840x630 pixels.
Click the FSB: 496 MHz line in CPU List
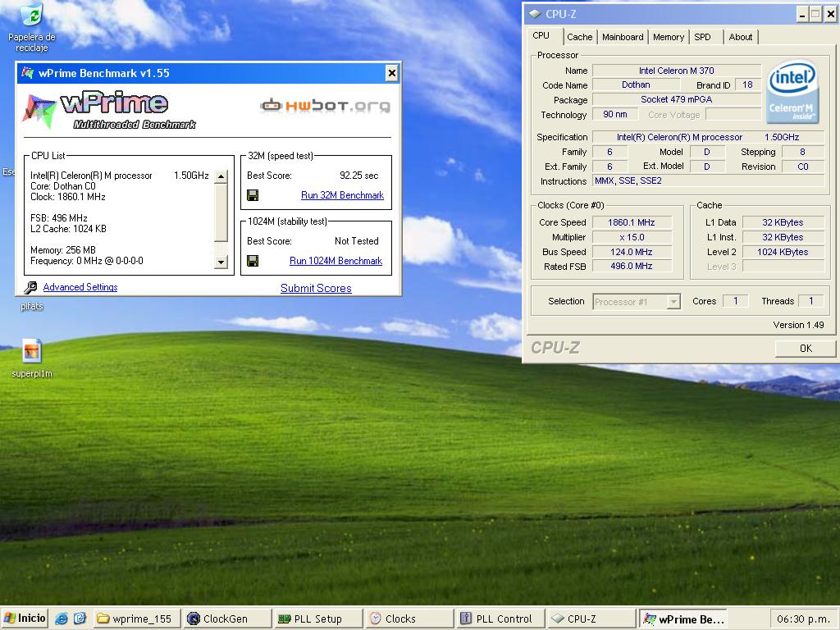click(59, 218)
